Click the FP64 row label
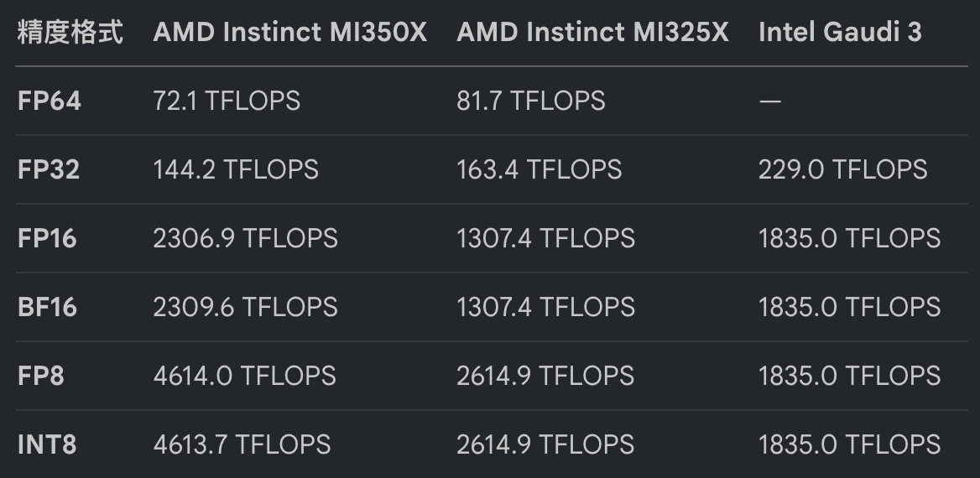980x478 pixels. [50, 101]
